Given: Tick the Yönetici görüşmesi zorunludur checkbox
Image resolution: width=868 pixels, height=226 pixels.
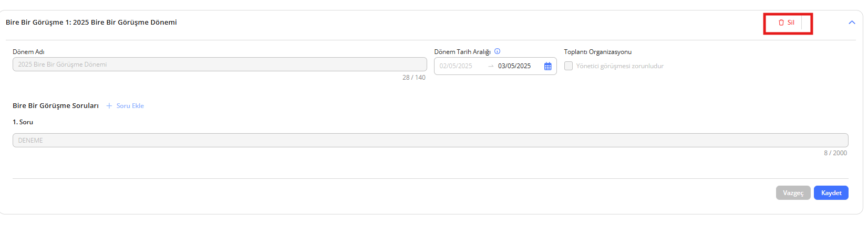Looking at the screenshot, I should (569, 66).
